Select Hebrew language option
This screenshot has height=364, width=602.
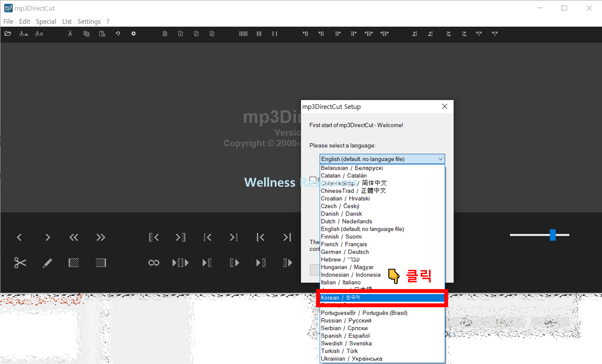382,259
